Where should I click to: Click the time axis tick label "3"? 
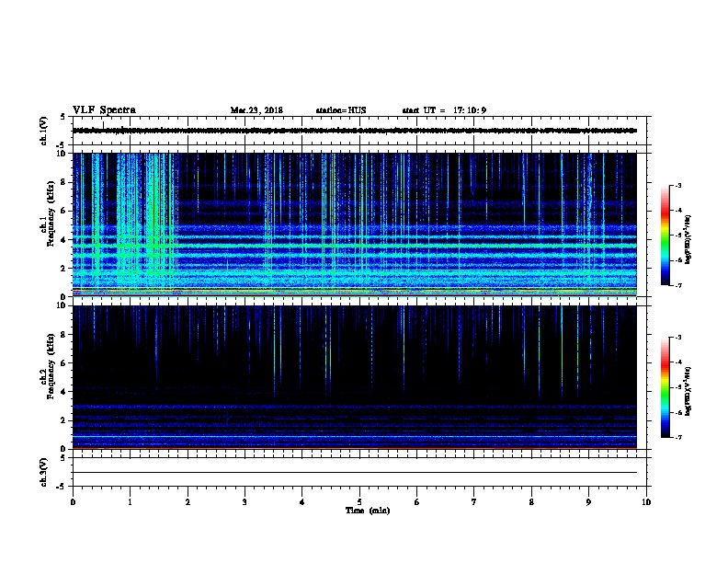[245, 502]
